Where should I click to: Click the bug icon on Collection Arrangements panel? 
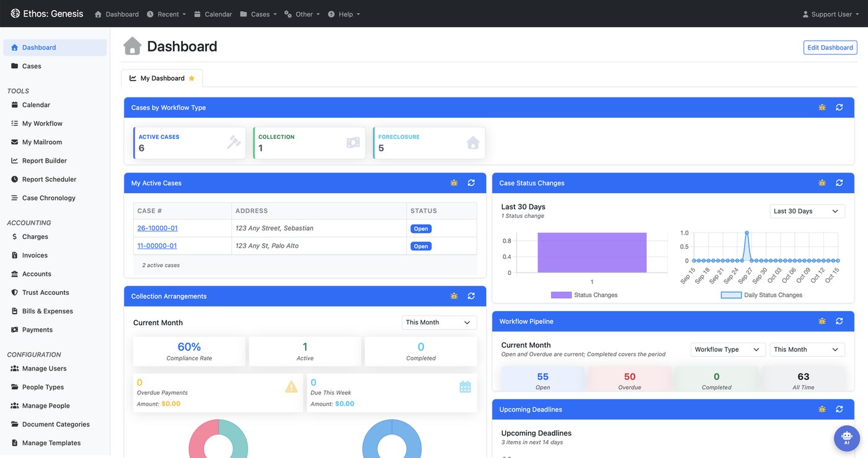point(454,296)
